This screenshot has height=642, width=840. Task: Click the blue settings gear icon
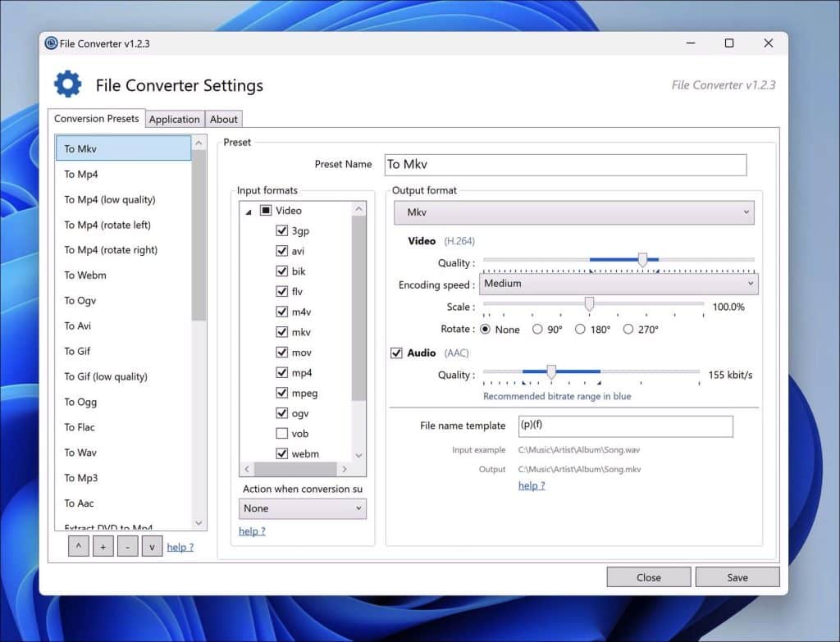click(67, 84)
